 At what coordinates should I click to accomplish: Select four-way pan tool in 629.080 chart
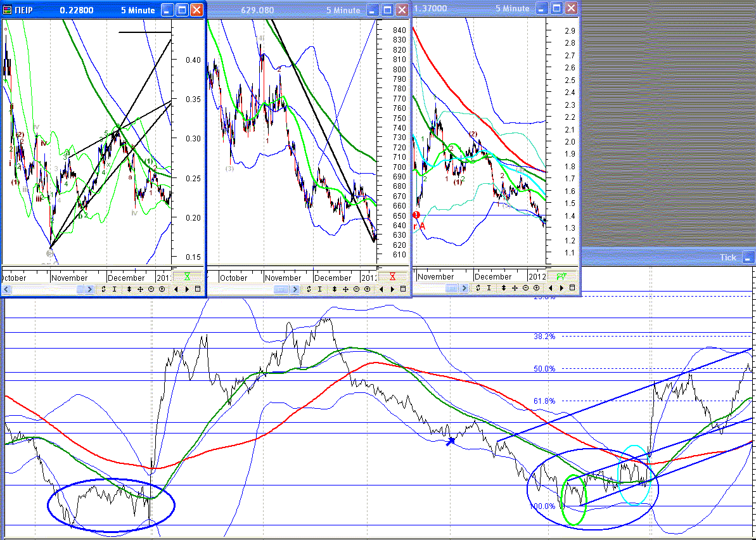coord(346,289)
